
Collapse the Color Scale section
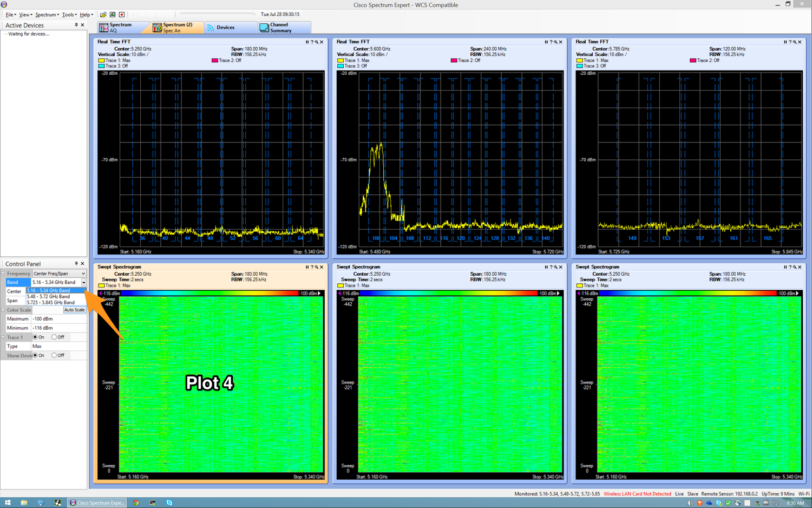point(3,310)
